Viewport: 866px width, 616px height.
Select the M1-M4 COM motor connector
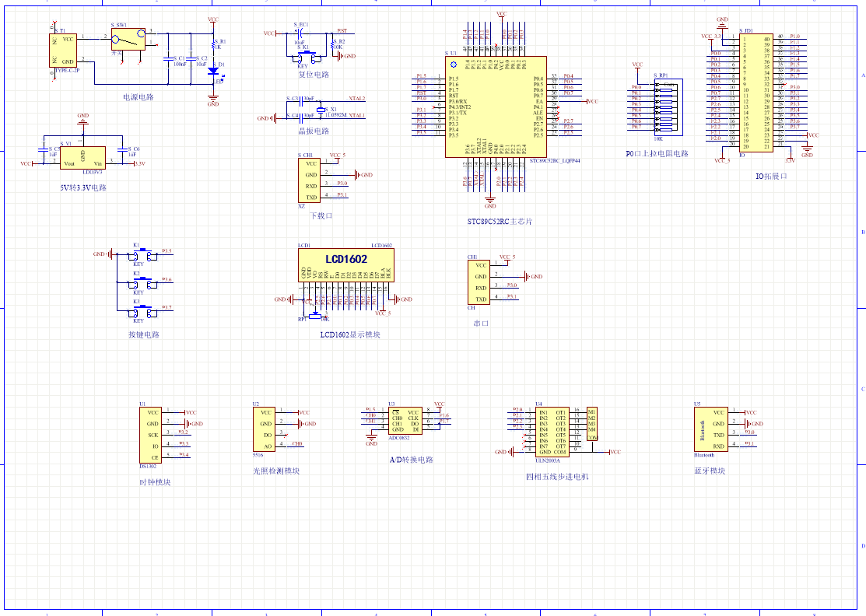592,424
